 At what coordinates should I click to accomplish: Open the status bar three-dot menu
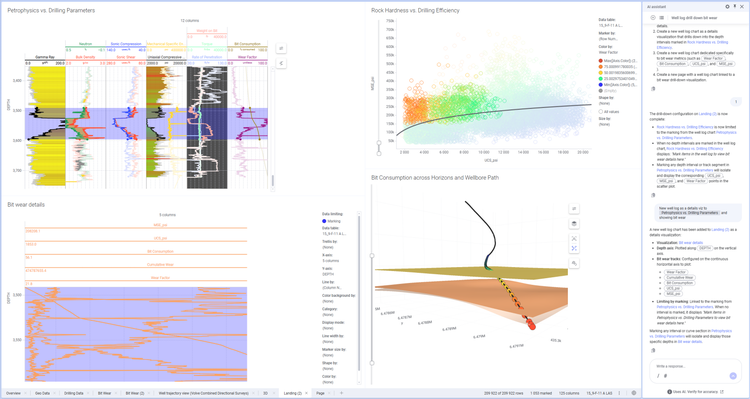click(619, 393)
